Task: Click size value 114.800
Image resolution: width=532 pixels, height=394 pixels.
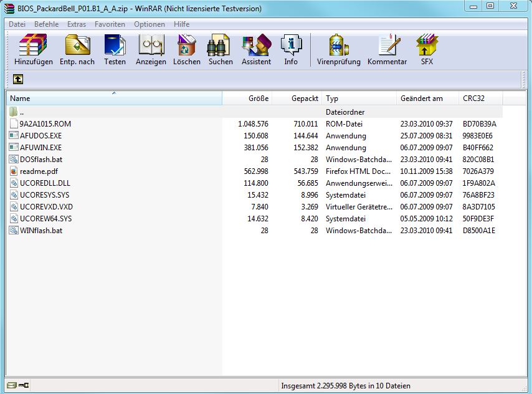Action: coord(256,183)
